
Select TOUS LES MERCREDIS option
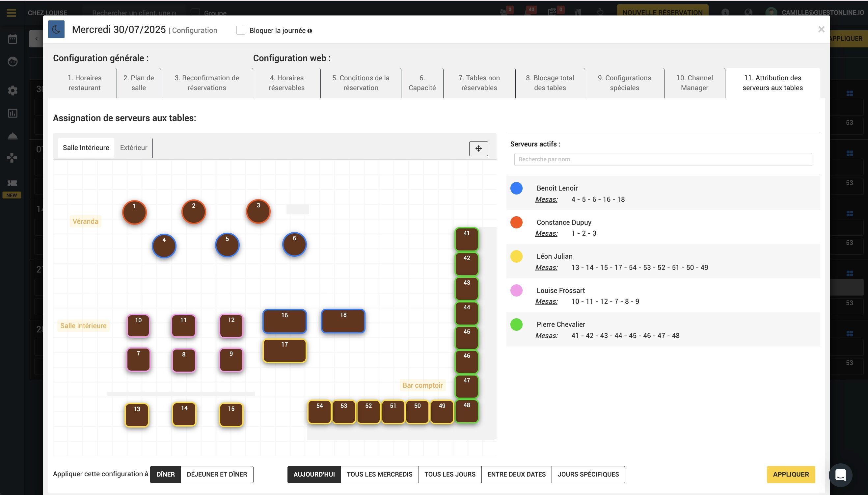(x=379, y=474)
